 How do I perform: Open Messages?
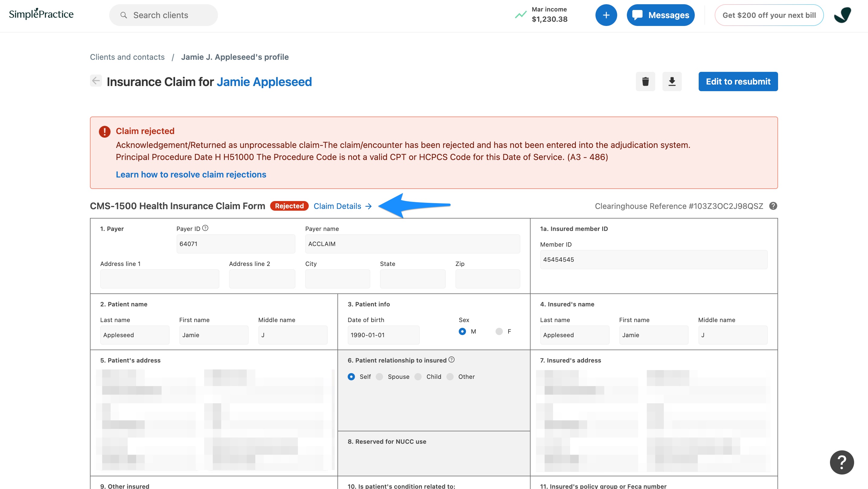click(660, 15)
